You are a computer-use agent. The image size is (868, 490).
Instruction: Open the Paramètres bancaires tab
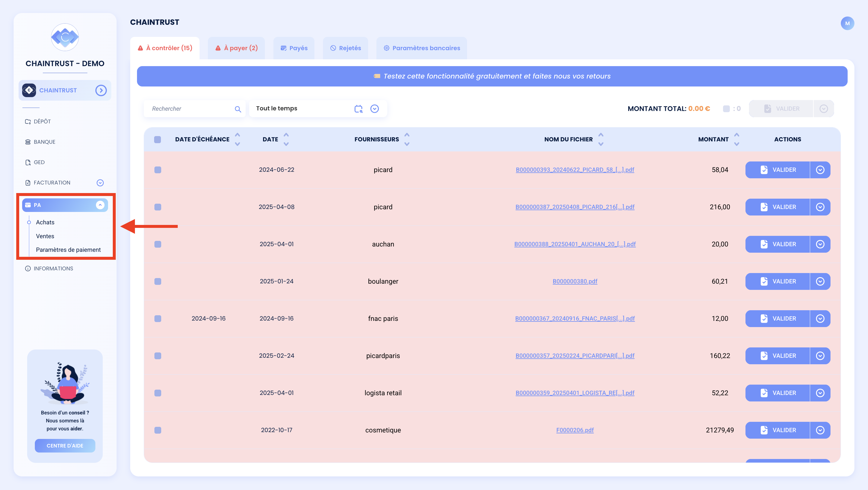(422, 48)
